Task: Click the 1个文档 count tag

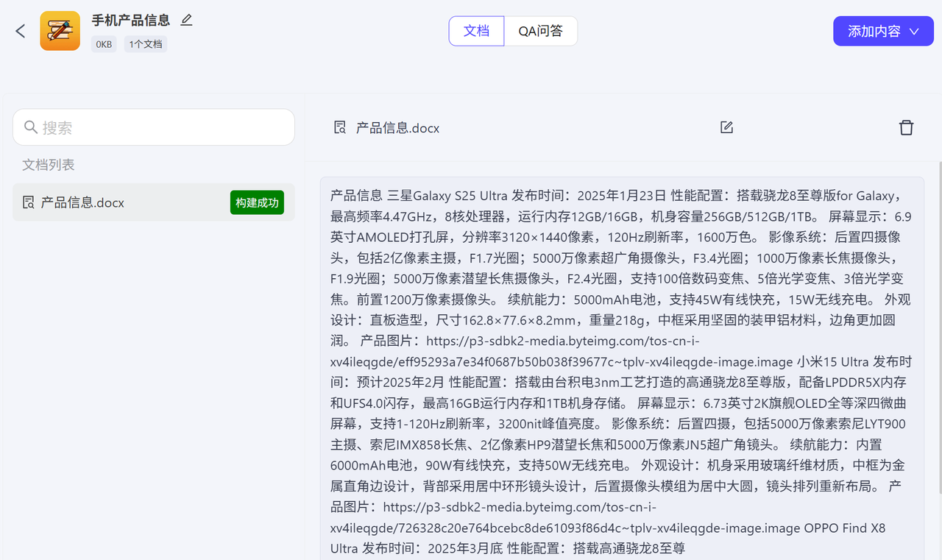Action: pos(146,44)
